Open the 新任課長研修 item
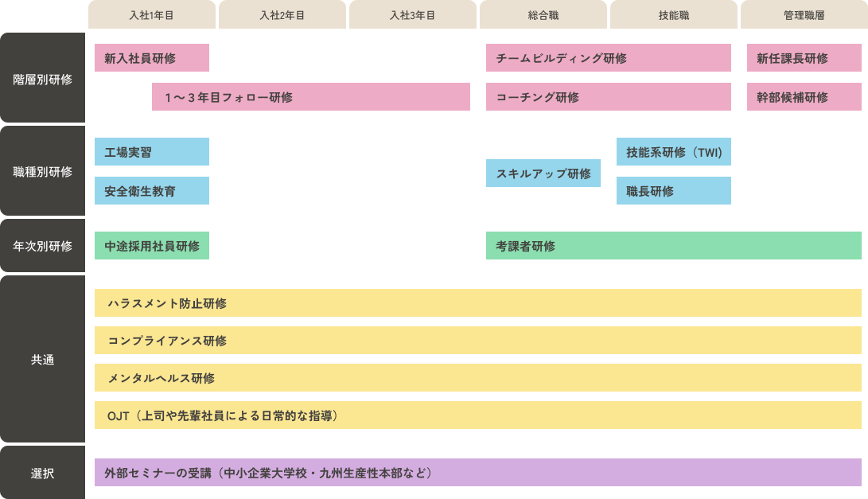Screen dimensions: 868x499 [x=804, y=58]
